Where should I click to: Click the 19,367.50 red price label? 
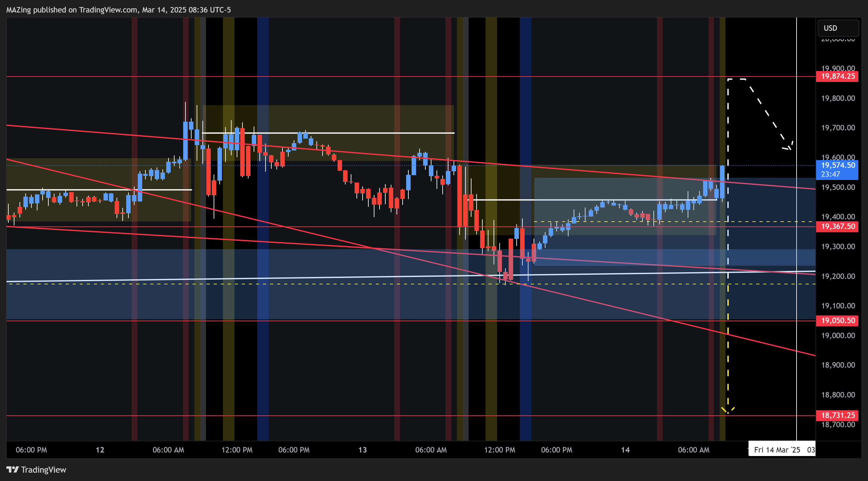pos(837,226)
